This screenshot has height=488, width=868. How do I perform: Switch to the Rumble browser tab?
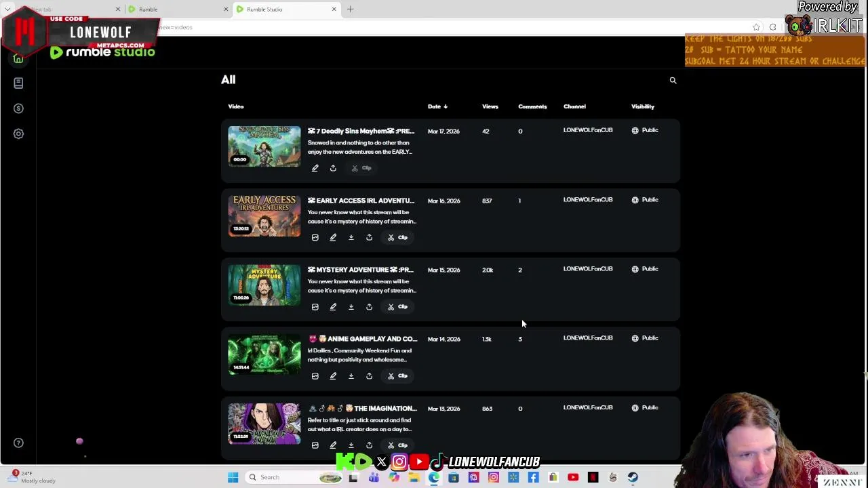178,9
